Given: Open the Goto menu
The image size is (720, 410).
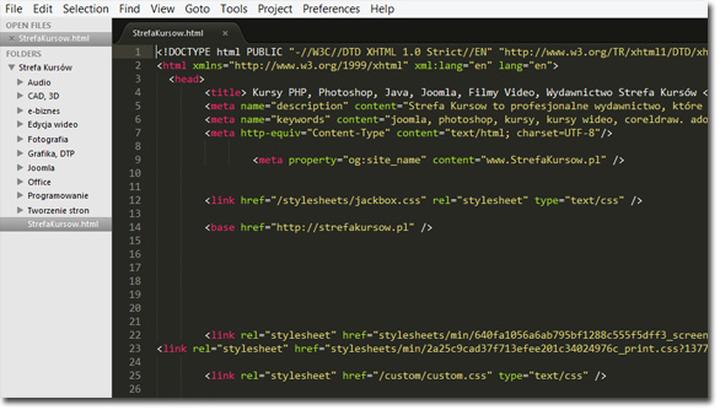Looking at the screenshot, I should pyautogui.click(x=197, y=9).
